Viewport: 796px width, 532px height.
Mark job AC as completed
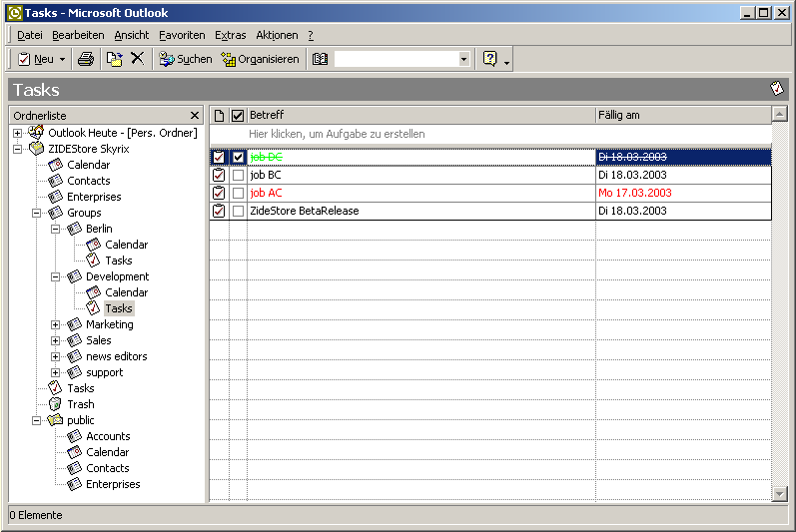pyautogui.click(x=238, y=193)
